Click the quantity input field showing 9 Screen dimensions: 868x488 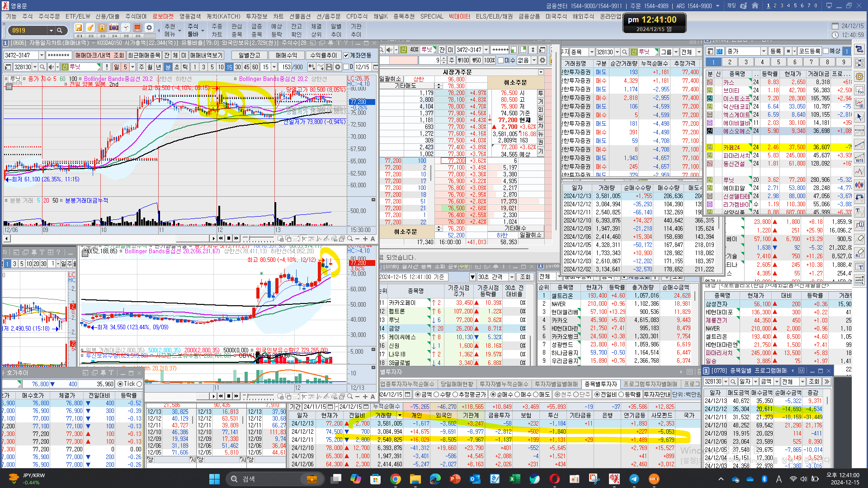click(x=429, y=60)
